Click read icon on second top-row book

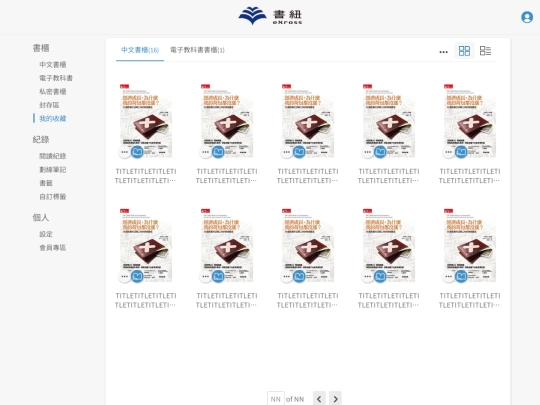(218, 152)
